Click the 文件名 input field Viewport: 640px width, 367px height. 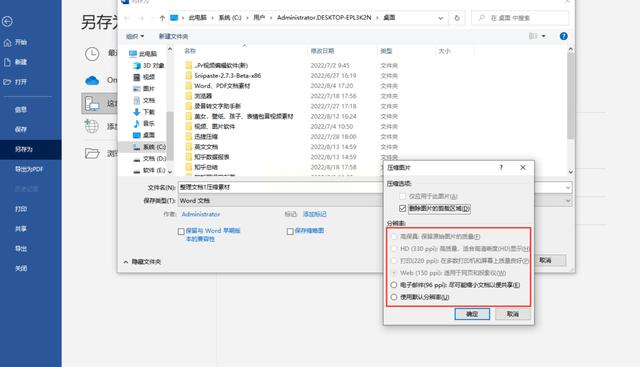280,187
